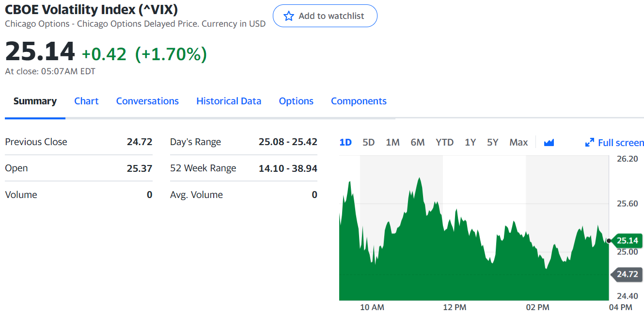Set the chart range to 1M
Image resolution: width=644 pixels, height=314 pixels.
point(393,142)
